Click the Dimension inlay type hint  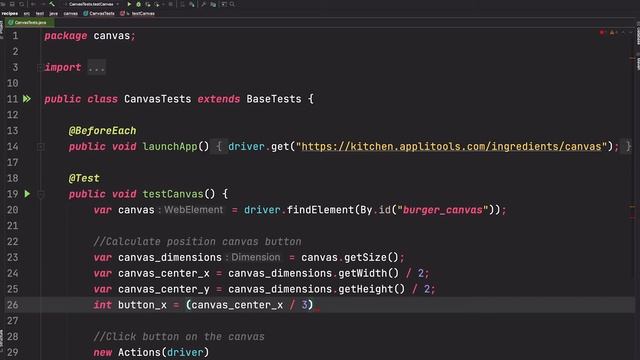click(256, 258)
